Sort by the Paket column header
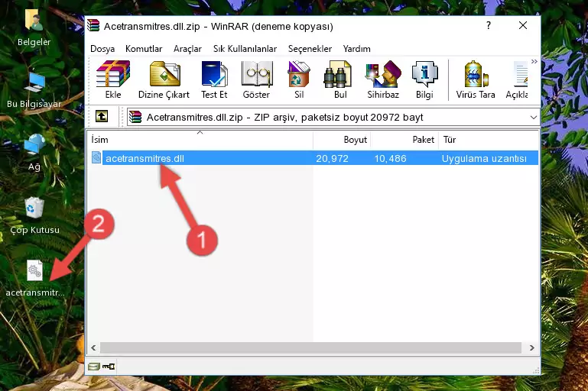This screenshot has width=588, height=391. [404, 139]
